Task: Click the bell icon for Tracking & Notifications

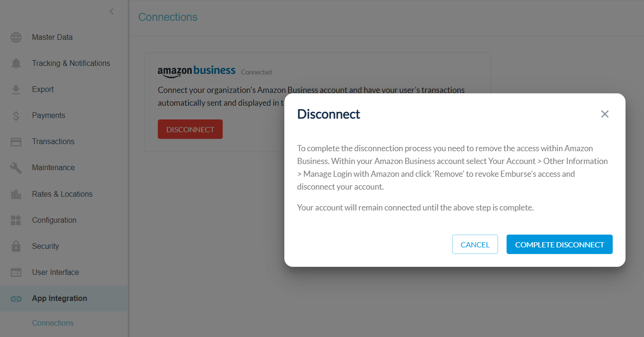Action: [16, 64]
